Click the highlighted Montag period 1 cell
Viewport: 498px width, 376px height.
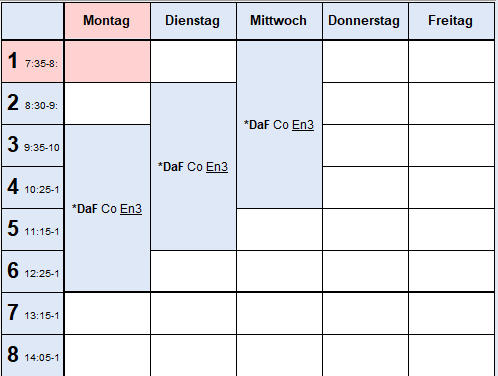tap(107, 62)
